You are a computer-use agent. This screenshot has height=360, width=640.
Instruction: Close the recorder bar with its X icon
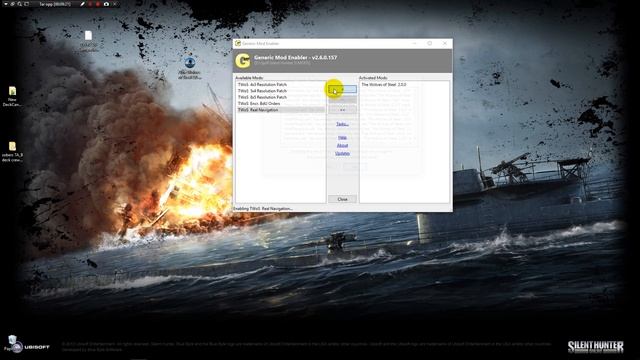point(115,4)
